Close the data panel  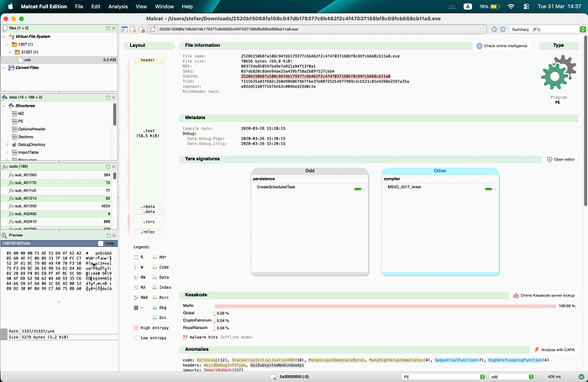113,97
